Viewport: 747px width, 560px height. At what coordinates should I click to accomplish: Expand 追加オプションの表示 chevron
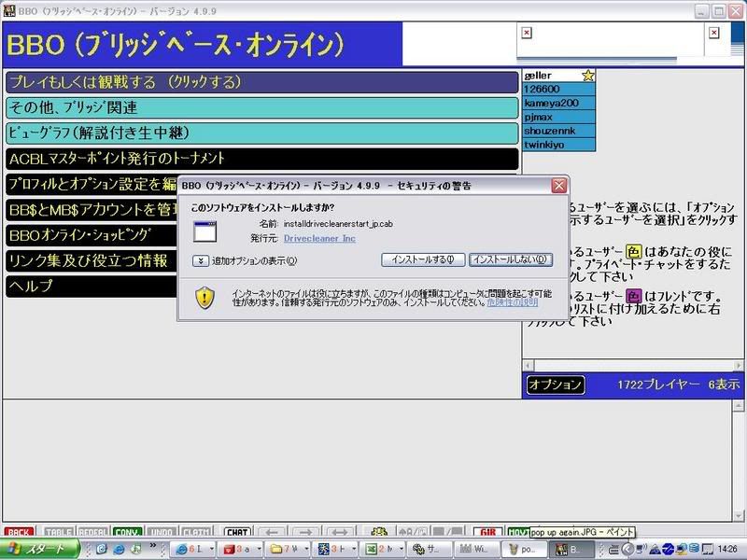tap(201, 261)
